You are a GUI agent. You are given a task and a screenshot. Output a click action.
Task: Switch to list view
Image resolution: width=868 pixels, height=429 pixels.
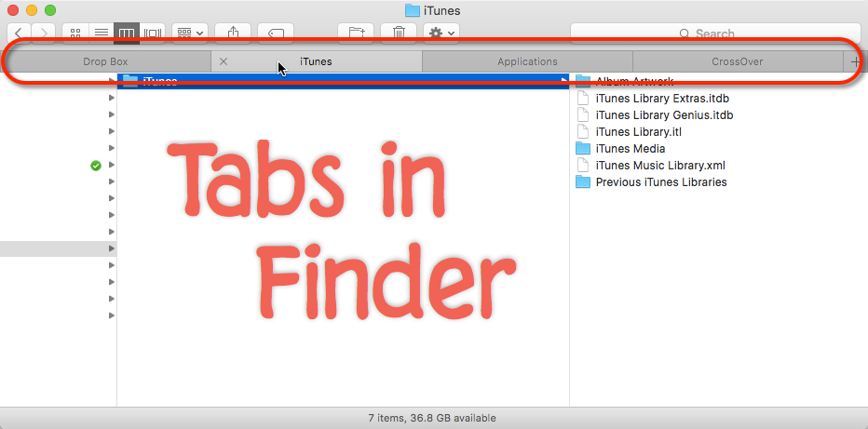[102, 34]
